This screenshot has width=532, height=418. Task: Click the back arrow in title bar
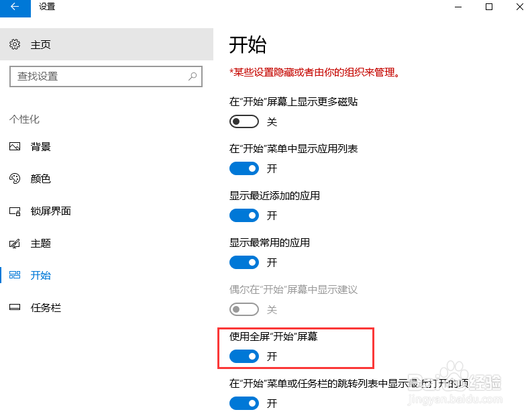tap(15, 7)
